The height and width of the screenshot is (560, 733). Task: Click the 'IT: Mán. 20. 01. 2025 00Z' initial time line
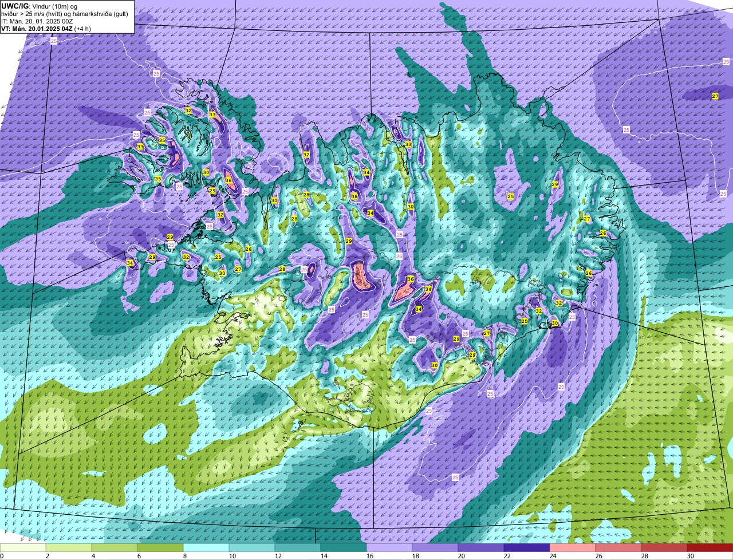(x=37, y=21)
